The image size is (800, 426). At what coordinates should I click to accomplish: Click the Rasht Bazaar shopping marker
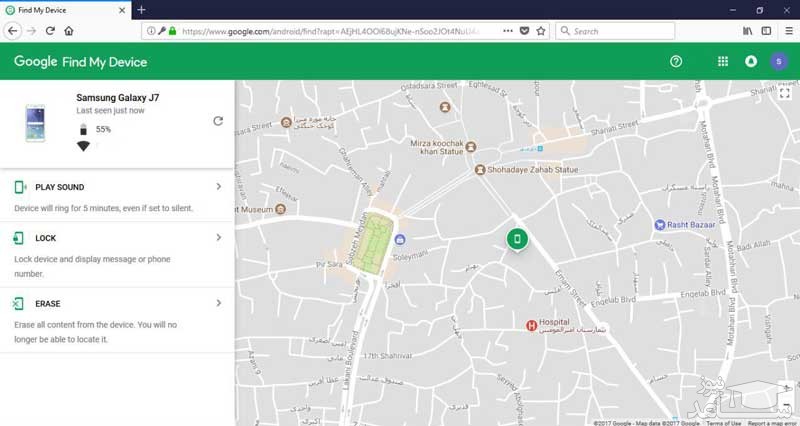(x=660, y=224)
